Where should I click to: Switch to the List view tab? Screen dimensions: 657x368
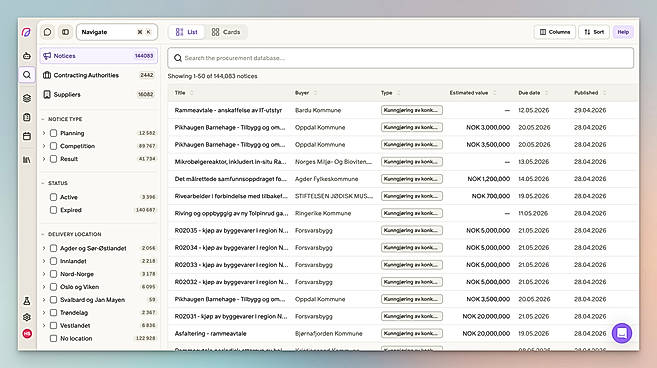pyautogui.click(x=186, y=32)
